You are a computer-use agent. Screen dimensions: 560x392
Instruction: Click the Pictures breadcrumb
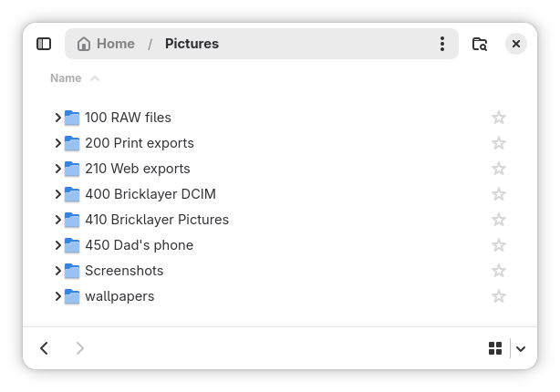pos(192,44)
